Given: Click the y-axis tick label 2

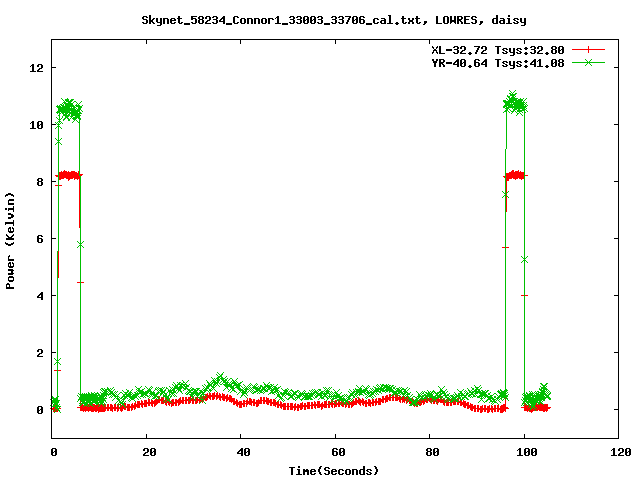Looking at the screenshot, I should tap(40, 353).
